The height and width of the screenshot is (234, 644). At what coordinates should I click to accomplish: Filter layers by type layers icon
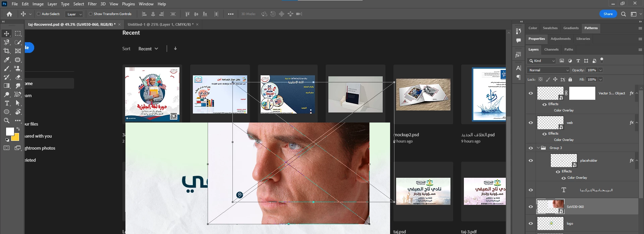578,61
